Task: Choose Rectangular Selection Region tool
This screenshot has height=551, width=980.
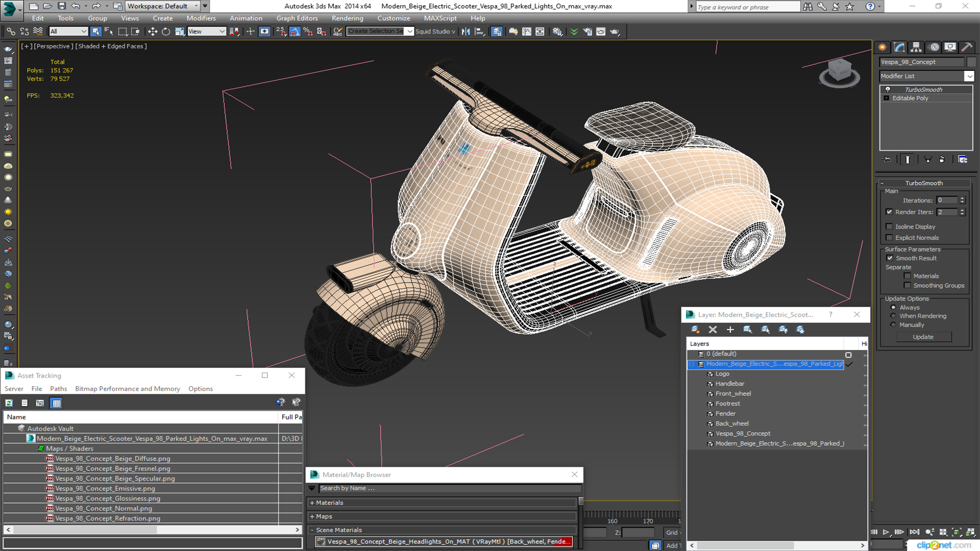Action: pyautogui.click(x=122, y=32)
